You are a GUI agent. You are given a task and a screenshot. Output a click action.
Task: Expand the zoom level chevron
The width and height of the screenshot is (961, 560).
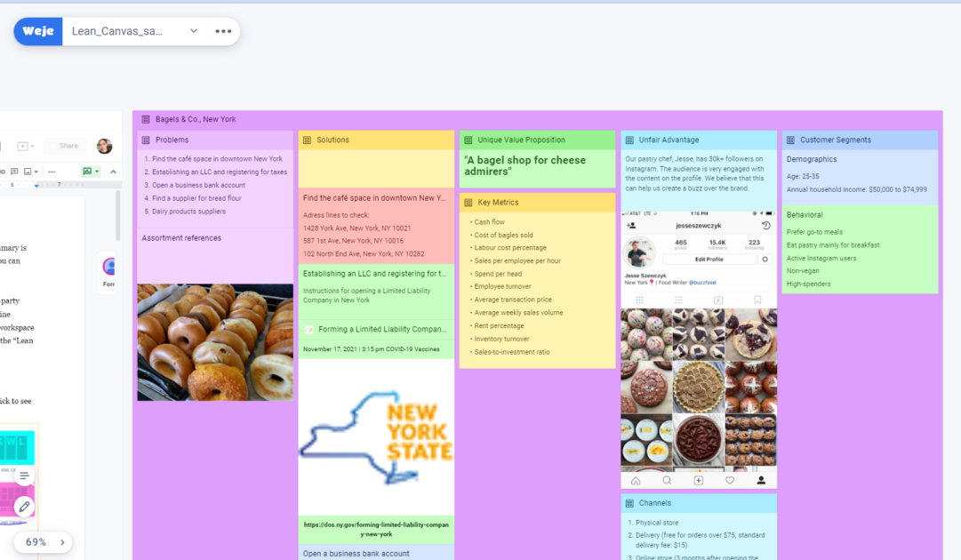61,542
